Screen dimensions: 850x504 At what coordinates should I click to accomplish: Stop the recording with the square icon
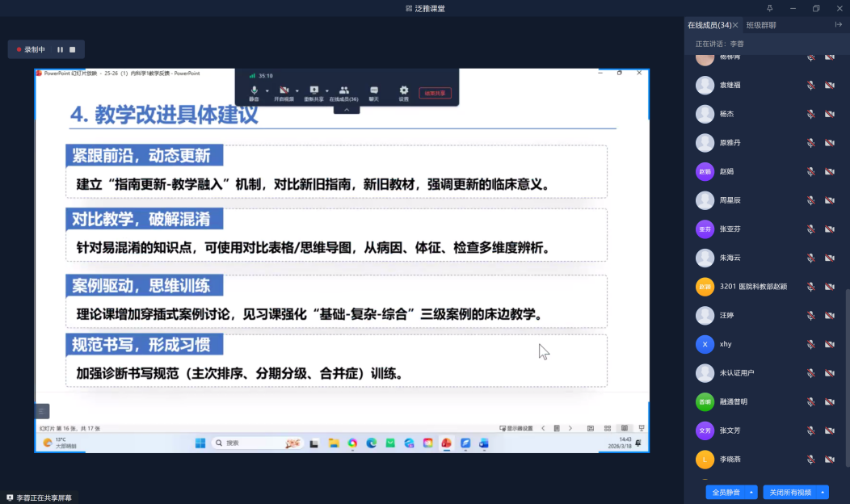(x=72, y=49)
